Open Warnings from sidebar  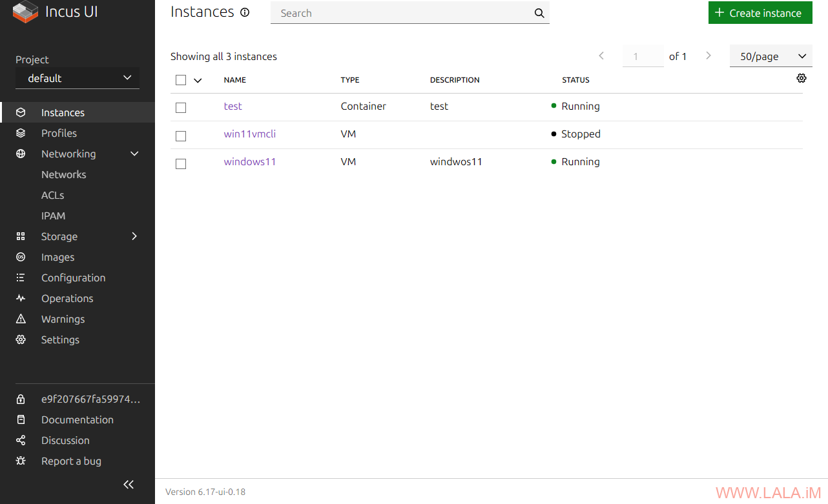coord(63,319)
